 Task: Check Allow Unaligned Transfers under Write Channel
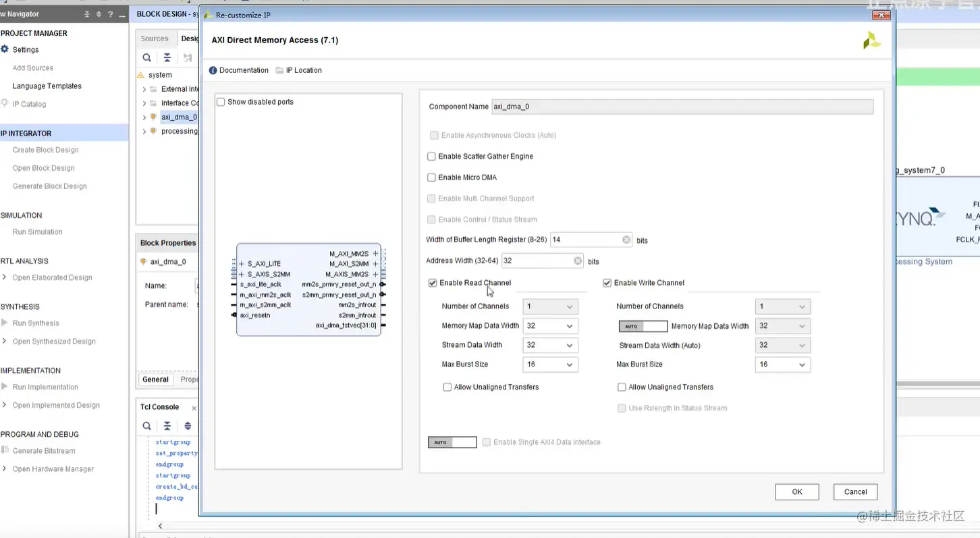pyautogui.click(x=622, y=387)
